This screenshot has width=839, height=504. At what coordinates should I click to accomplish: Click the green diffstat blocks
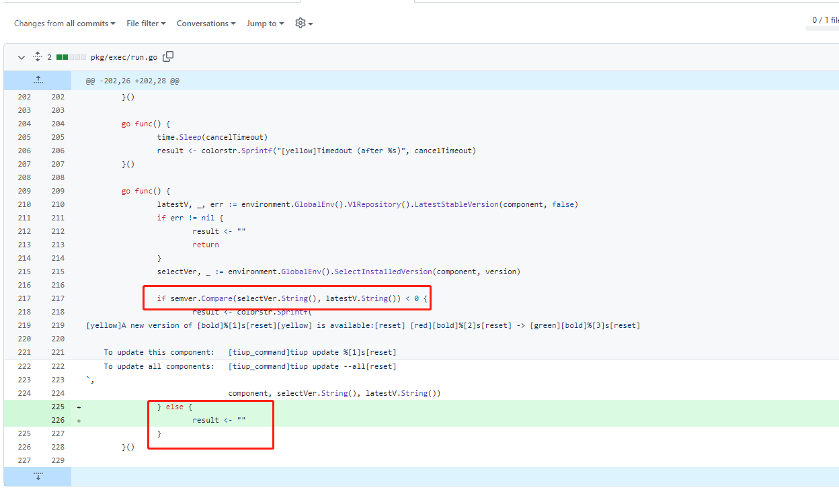(x=71, y=58)
